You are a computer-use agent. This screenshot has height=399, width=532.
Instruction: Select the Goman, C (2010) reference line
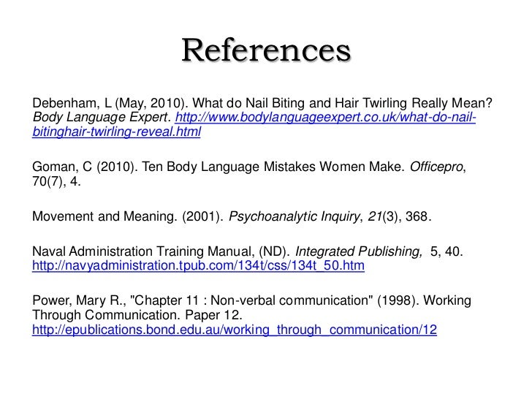tap(249, 167)
